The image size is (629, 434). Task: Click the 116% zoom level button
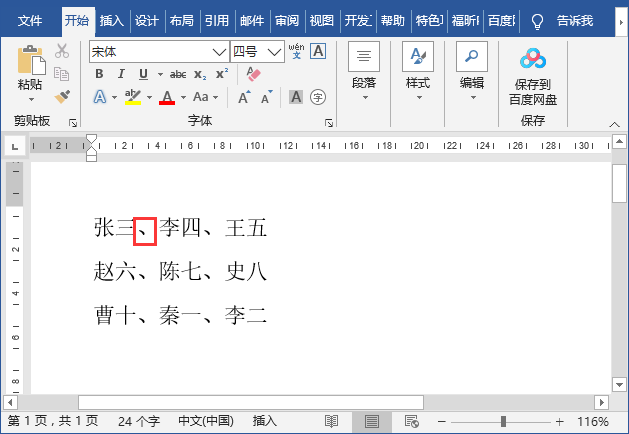(x=593, y=422)
